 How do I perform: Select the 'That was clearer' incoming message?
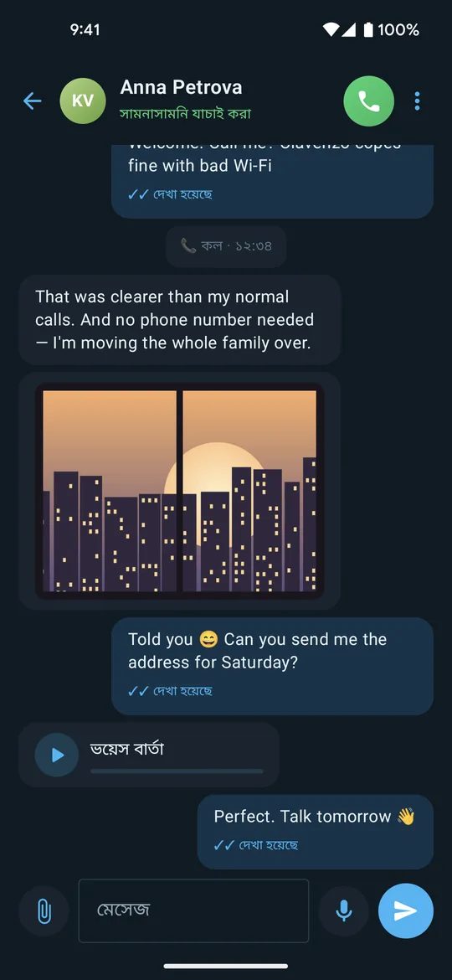coord(180,319)
